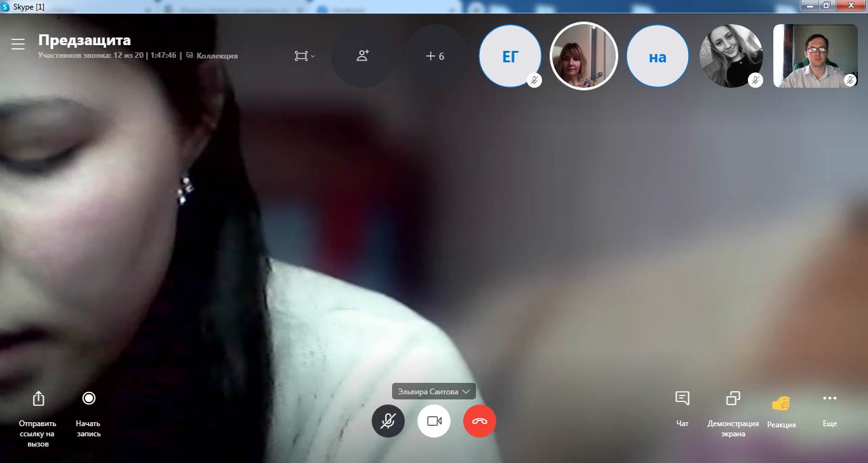Viewport: 868px width, 463px height.
Task: End the call with red hang-up button
Action: [480, 421]
